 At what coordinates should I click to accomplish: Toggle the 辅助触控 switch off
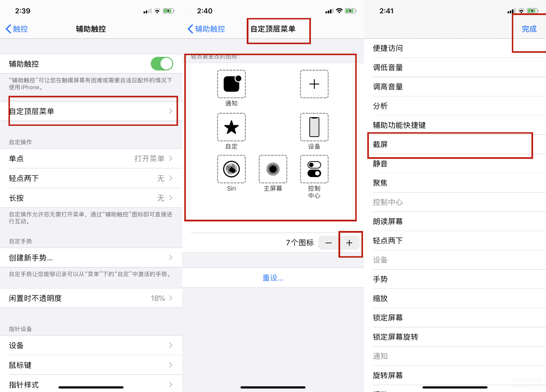coord(162,64)
